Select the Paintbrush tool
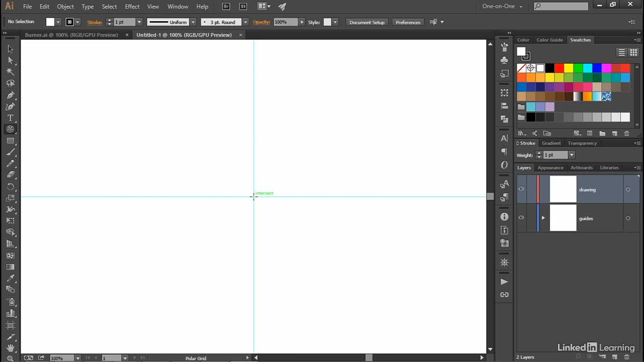This screenshot has height=362, width=644. 10,152
